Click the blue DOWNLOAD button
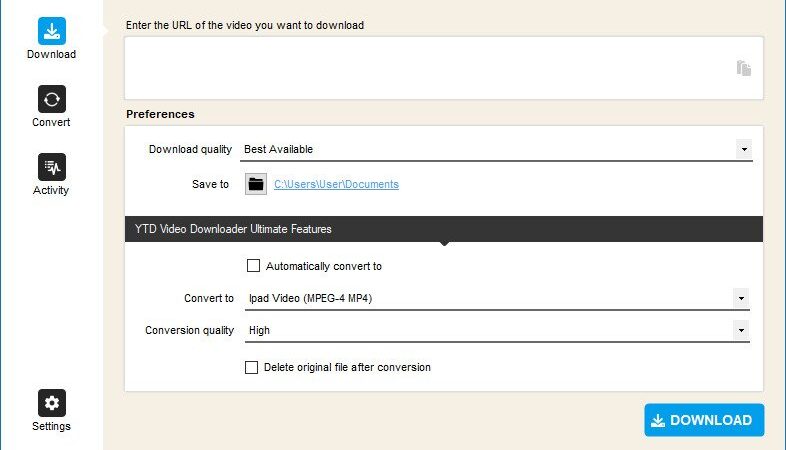 (704, 420)
